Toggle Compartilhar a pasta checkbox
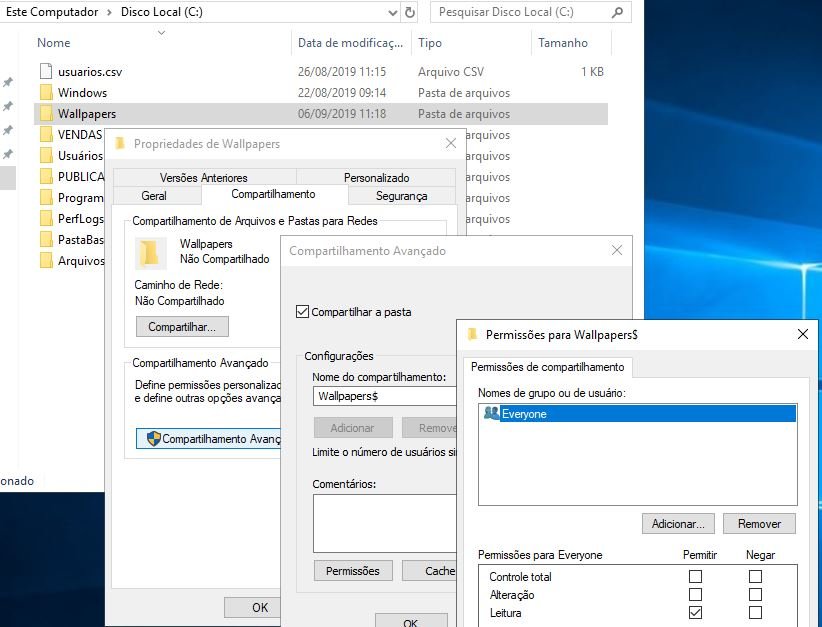The height and width of the screenshot is (627, 822). (302, 311)
